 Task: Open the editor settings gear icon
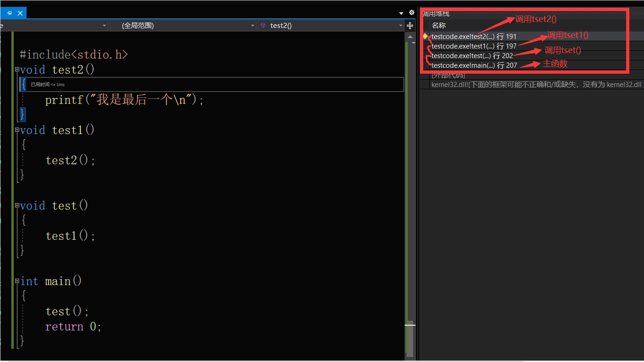tap(411, 13)
